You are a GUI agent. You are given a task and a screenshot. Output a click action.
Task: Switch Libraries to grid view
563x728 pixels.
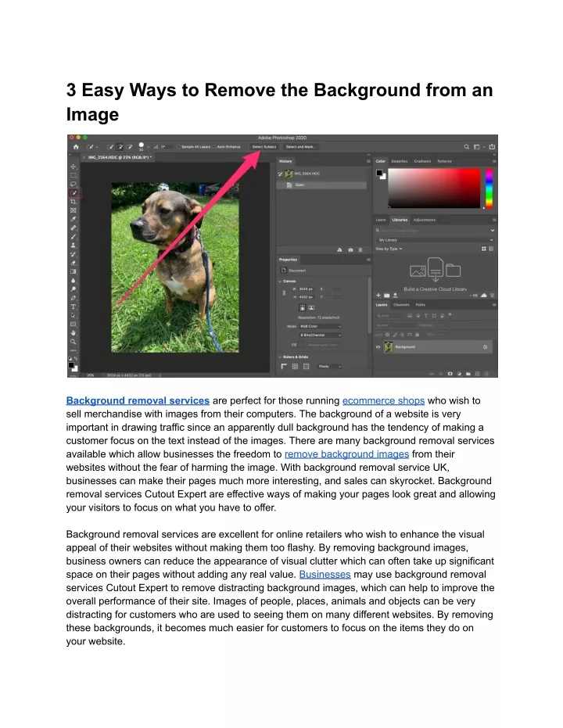click(483, 249)
